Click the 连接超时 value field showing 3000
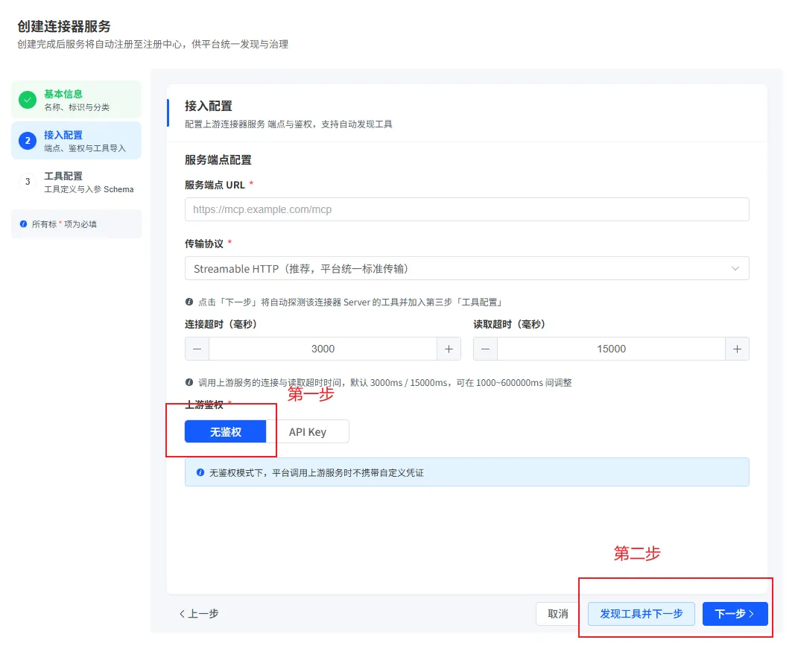Image resolution: width=795 pixels, height=672 pixels. tap(323, 349)
